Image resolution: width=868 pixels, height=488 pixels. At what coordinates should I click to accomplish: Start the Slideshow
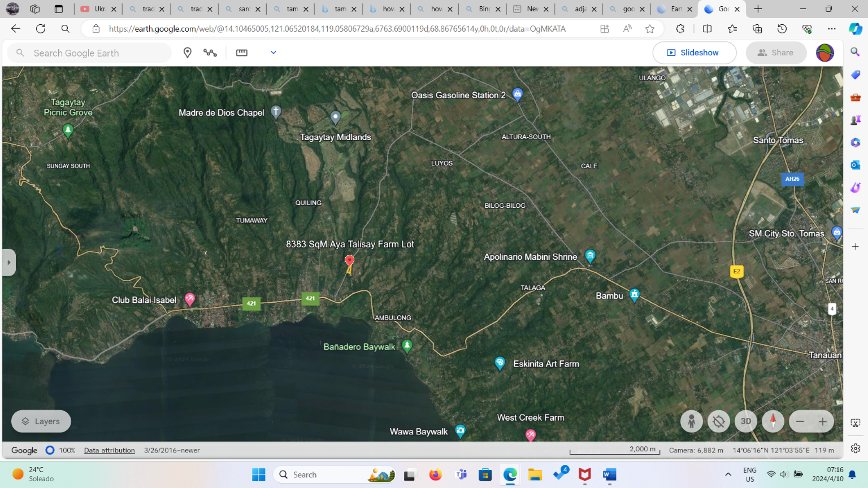pyautogui.click(x=694, y=53)
